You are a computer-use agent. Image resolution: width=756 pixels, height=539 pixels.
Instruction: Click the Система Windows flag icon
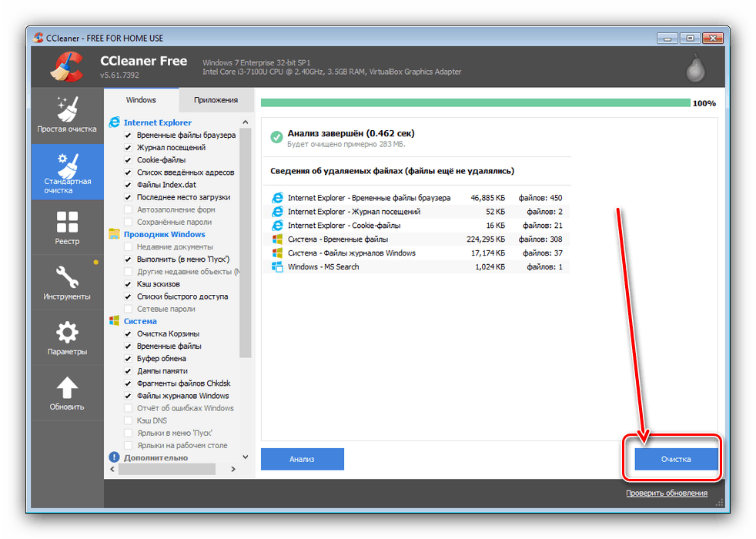(x=114, y=320)
